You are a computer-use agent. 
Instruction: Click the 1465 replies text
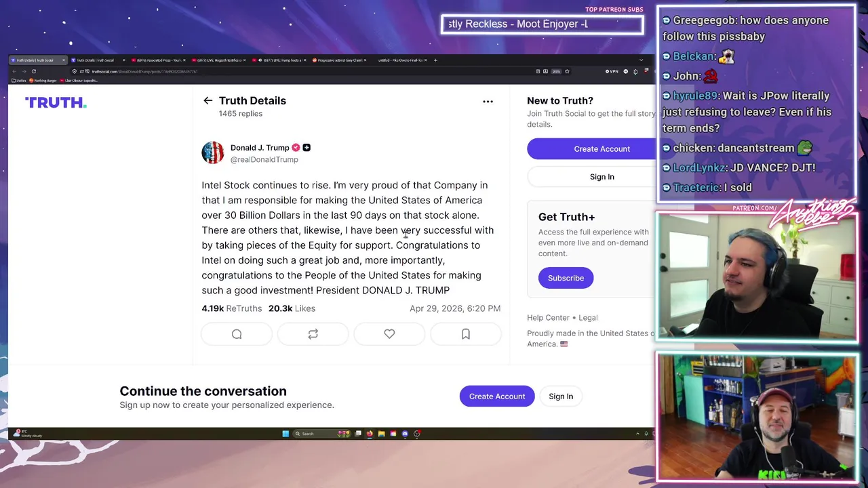point(240,114)
